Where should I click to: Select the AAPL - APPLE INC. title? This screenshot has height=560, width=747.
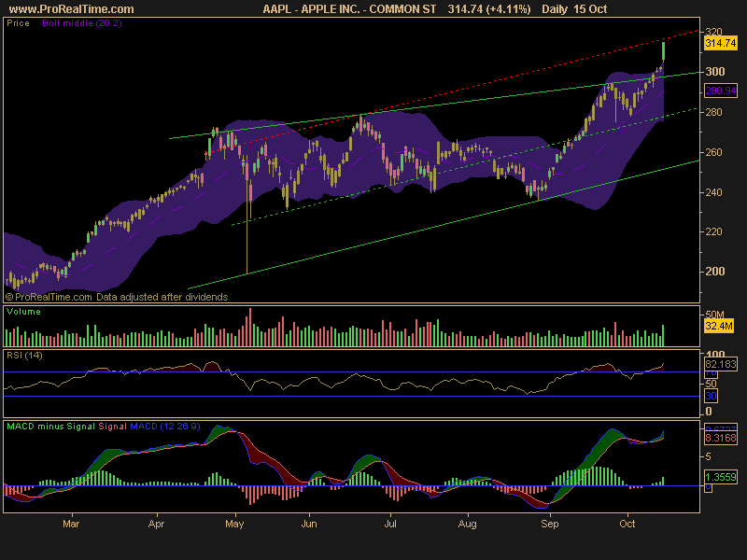click(349, 9)
